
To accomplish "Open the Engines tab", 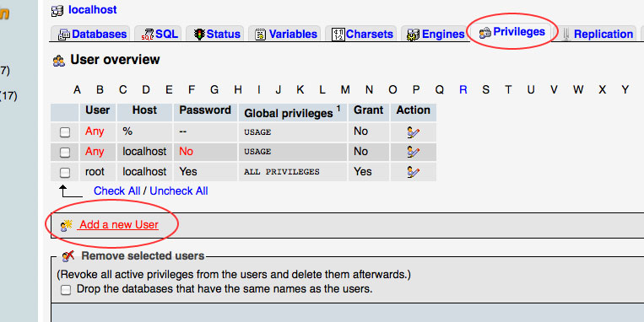I will 436,34.
